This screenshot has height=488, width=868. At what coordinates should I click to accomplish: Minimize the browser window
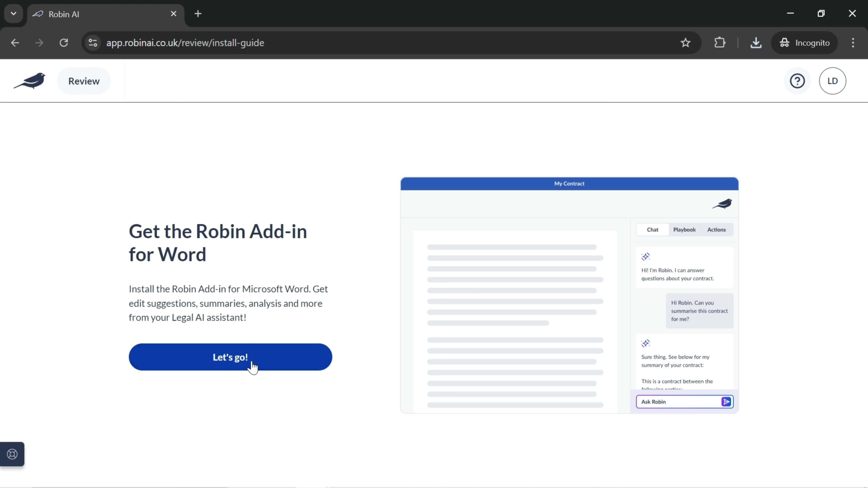790,14
